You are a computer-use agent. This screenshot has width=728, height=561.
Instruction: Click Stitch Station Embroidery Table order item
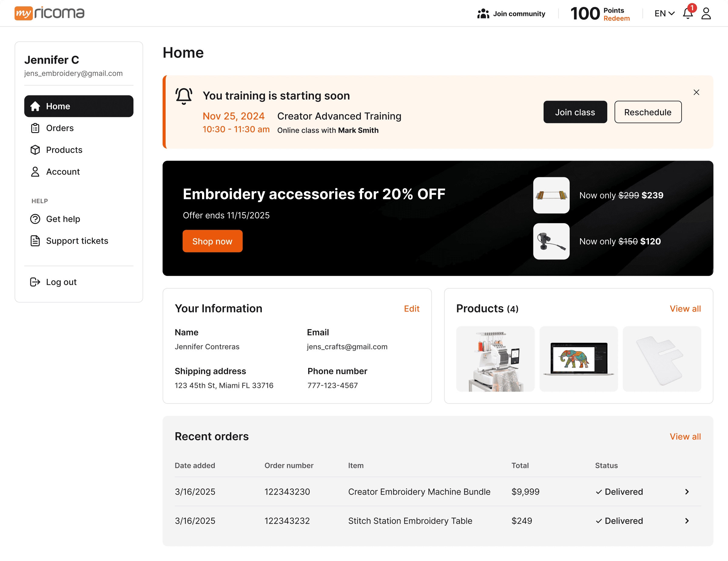(x=410, y=521)
